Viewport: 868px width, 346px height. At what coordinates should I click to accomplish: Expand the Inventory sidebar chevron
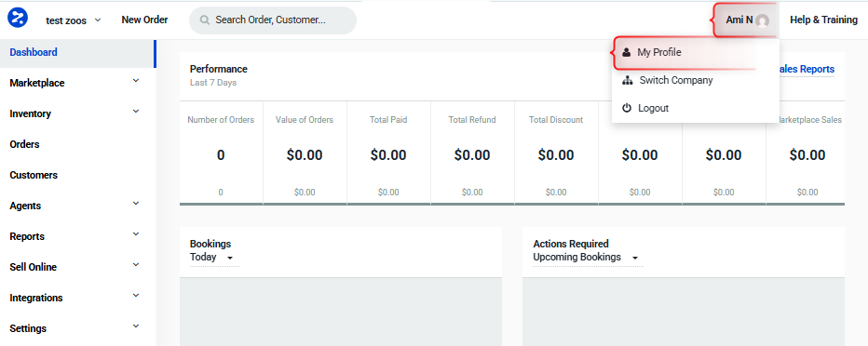pos(136,112)
